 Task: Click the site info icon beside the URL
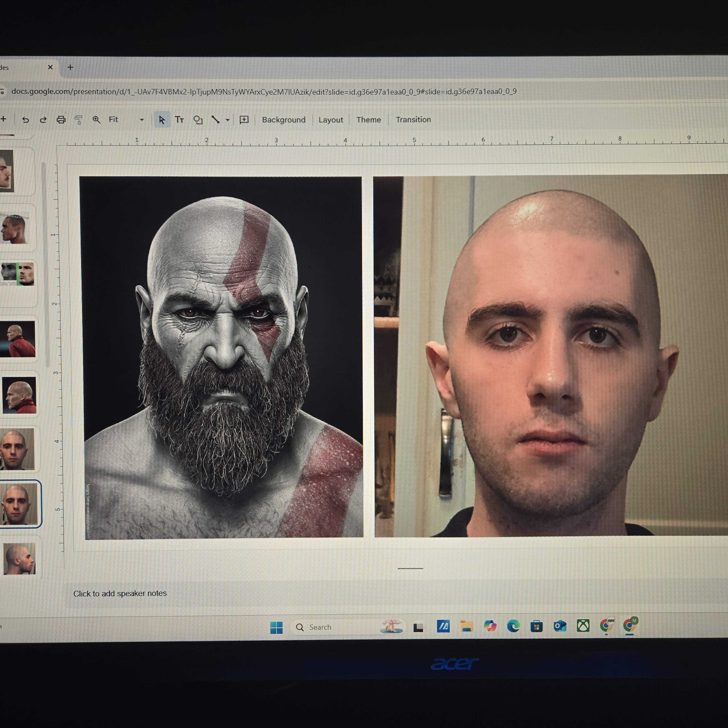2,91
